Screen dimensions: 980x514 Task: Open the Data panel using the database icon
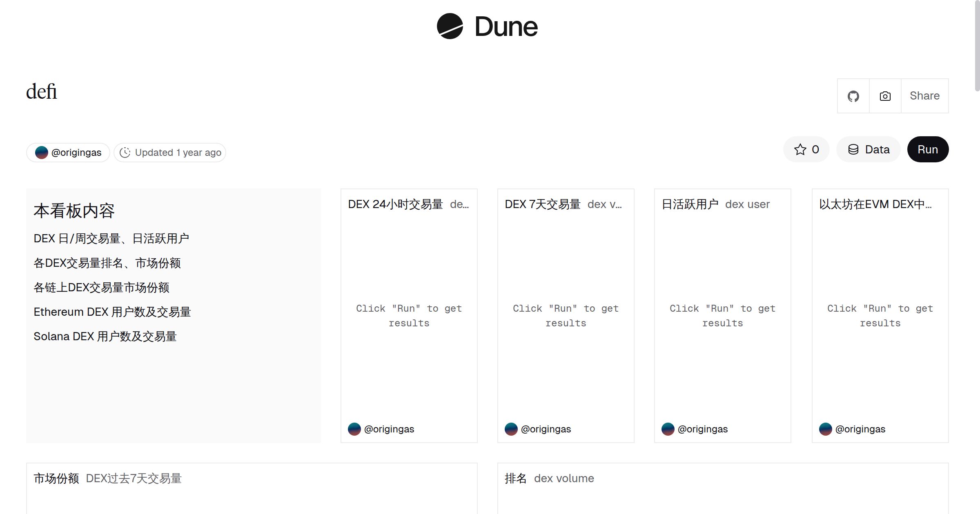pos(868,149)
